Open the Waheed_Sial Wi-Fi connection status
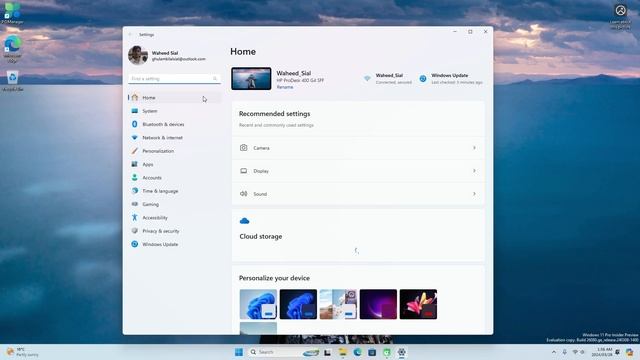This screenshot has height=360, width=640. click(387, 78)
